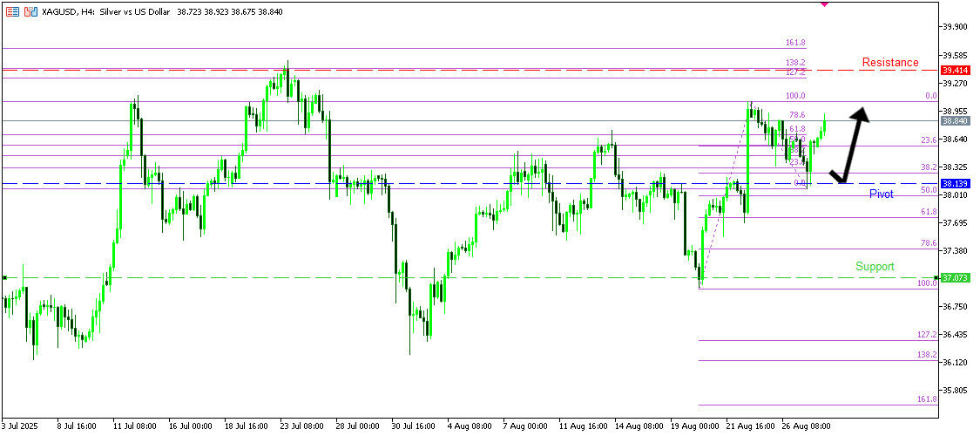Click the 39.900 value on price scale

[956, 27]
